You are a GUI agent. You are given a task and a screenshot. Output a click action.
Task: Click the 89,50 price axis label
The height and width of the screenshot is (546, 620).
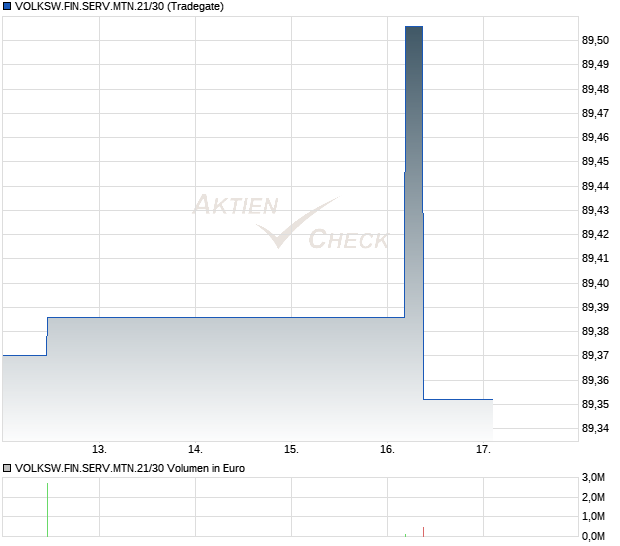tap(595, 40)
